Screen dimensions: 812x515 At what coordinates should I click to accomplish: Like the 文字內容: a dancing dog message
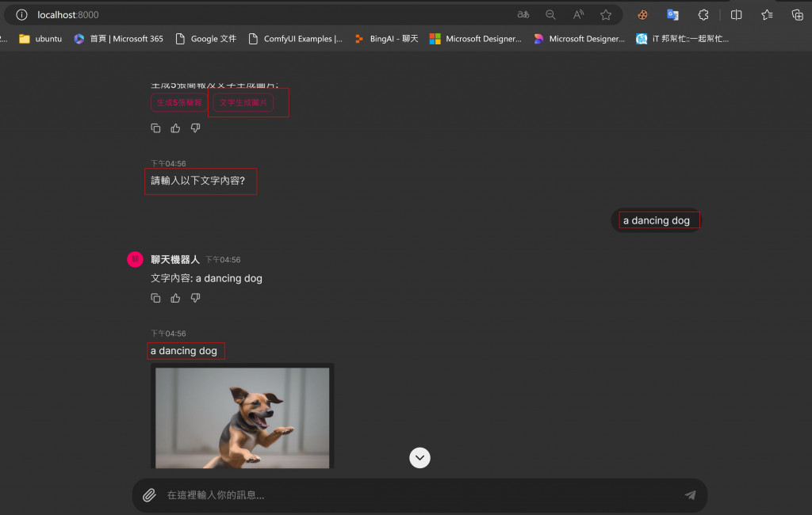pyautogui.click(x=175, y=298)
